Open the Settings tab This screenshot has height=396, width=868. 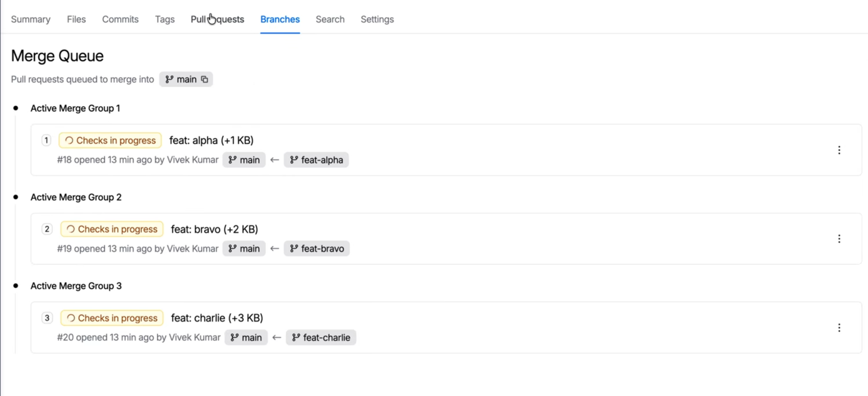click(x=377, y=19)
